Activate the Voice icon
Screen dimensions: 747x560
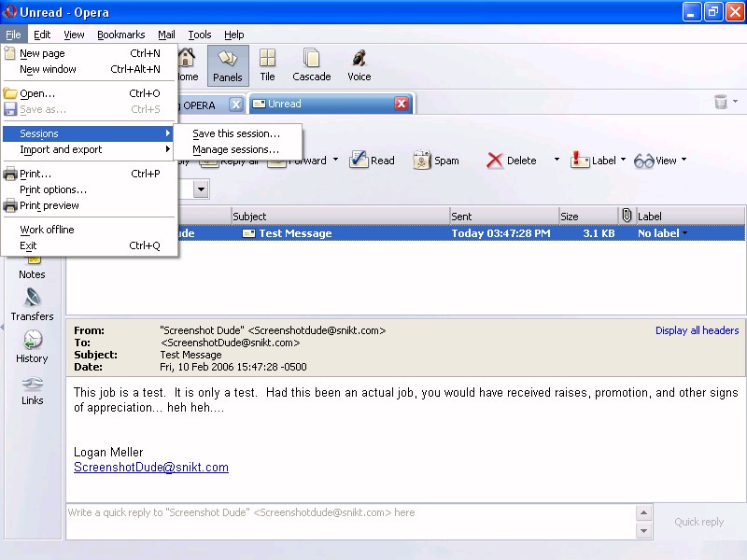click(x=359, y=65)
